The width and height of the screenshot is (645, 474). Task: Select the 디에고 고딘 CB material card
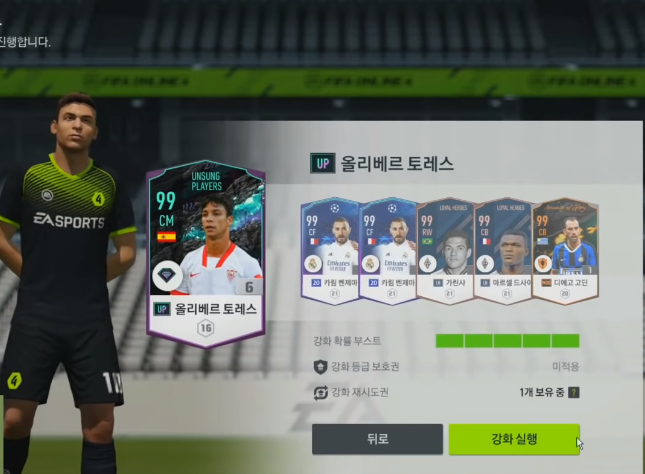coord(566,251)
